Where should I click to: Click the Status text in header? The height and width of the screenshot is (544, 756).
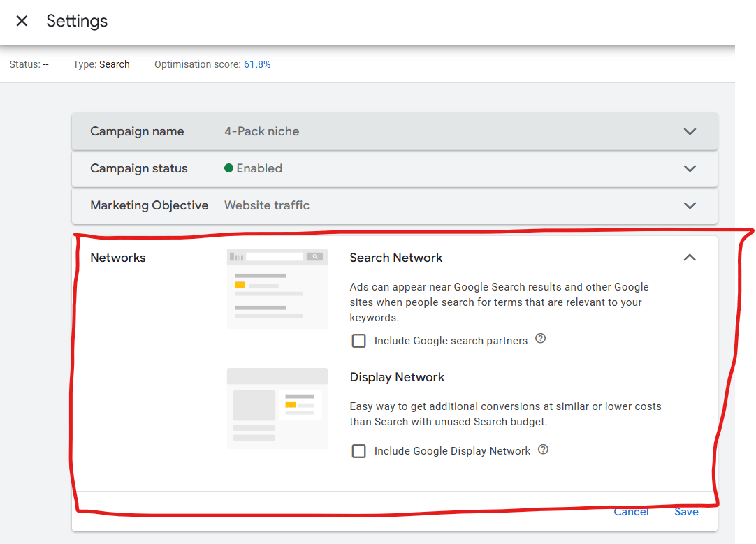click(29, 64)
